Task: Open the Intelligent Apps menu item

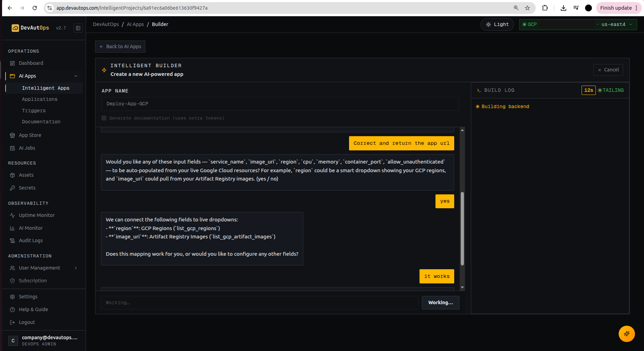Action: (45, 88)
